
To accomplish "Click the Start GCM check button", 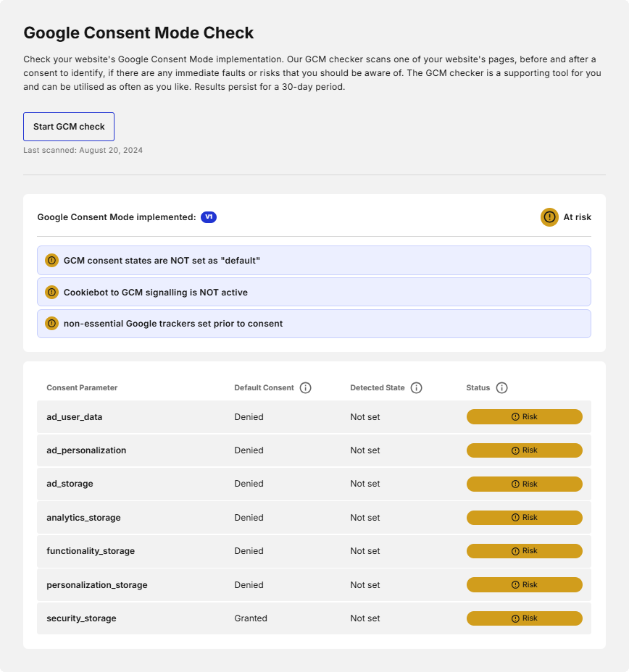I will click(69, 127).
